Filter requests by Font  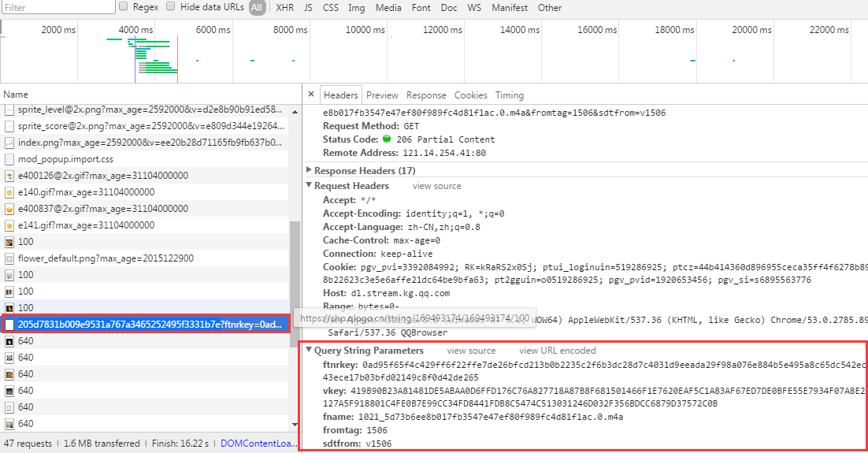coord(421,8)
